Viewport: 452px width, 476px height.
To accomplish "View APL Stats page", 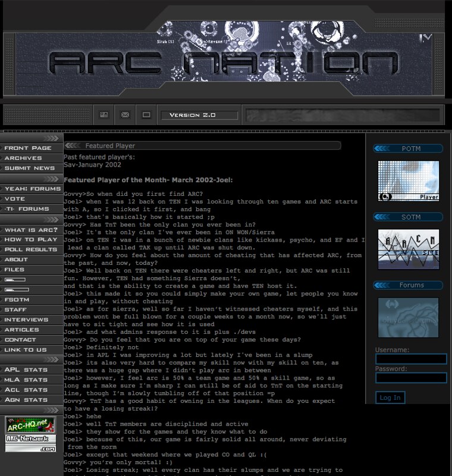I will (26, 370).
